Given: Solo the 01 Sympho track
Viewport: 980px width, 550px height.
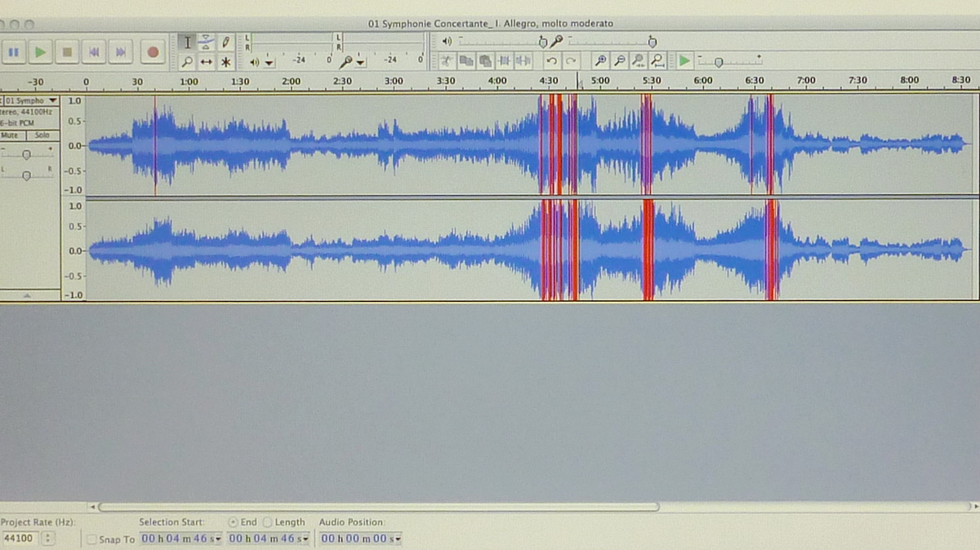Looking at the screenshot, I should [x=42, y=135].
